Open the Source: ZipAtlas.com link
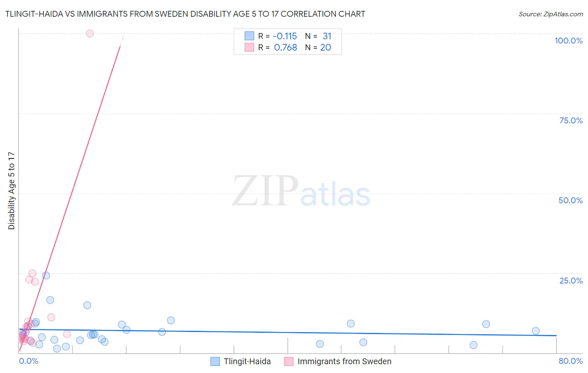This screenshot has height=373, width=588. pyautogui.click(x=551, y=14)
